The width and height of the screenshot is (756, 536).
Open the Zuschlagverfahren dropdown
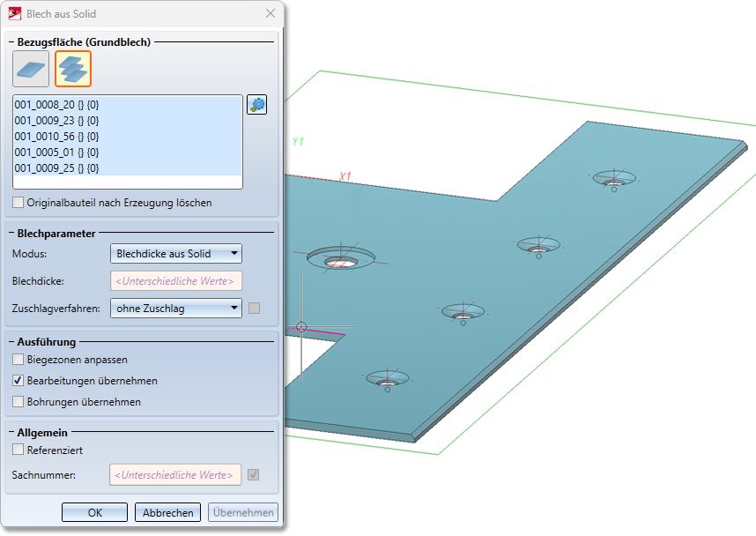click(176, 309)
